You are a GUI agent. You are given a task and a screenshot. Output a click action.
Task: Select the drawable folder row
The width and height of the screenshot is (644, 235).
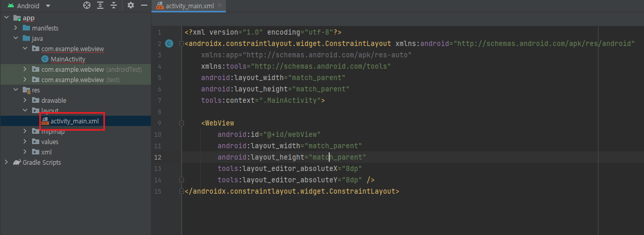point(75,100)
